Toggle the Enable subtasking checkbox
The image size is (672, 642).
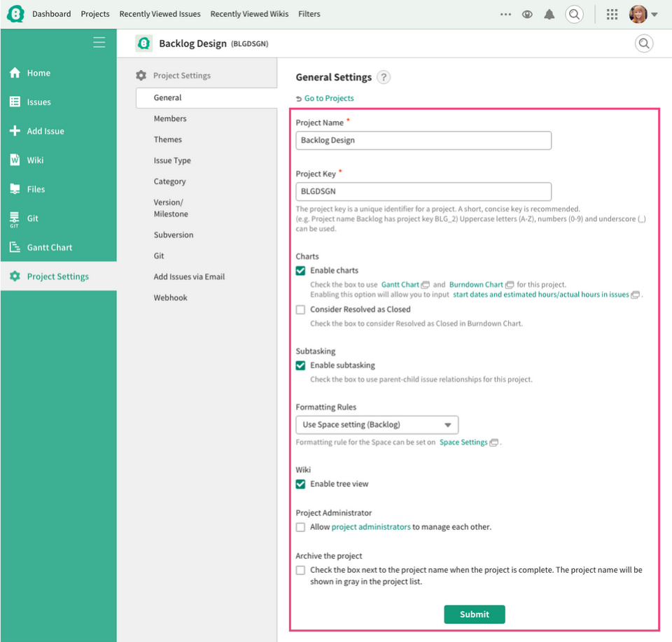click(x=300, y=365)
